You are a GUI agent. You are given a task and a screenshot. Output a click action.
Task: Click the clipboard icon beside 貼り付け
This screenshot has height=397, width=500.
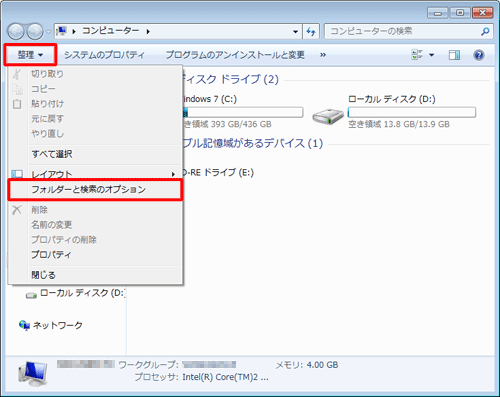pyautogui.click(x=17, y=104)
